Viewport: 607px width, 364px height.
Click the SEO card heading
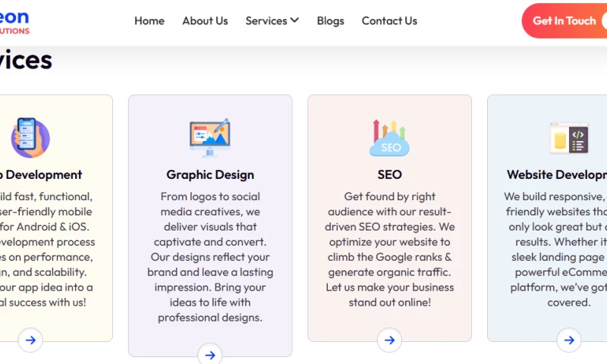tap(389, 174)
